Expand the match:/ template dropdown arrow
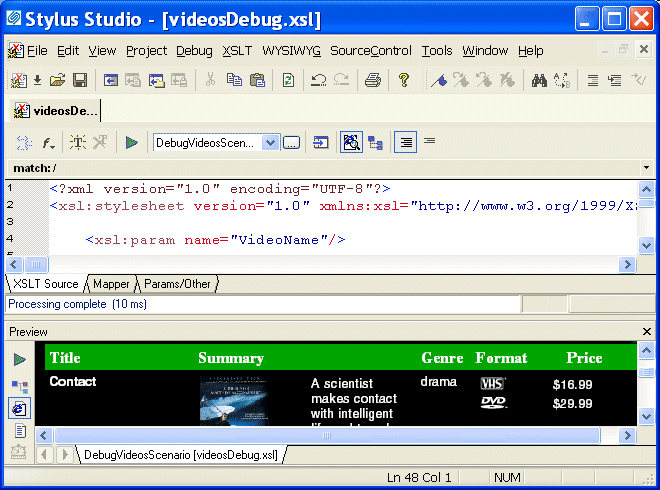 (x=646, y=168)
